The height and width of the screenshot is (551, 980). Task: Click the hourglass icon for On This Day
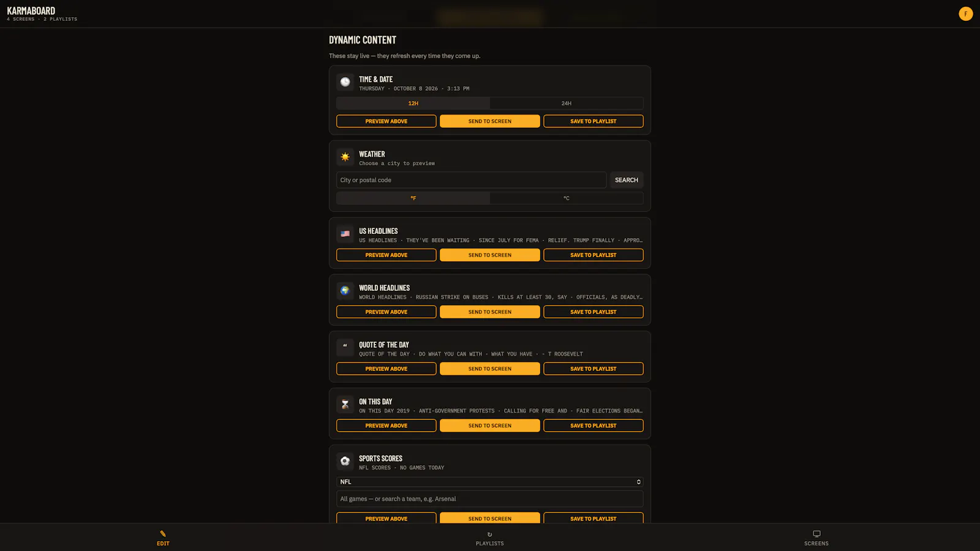[x=345, y=405]
